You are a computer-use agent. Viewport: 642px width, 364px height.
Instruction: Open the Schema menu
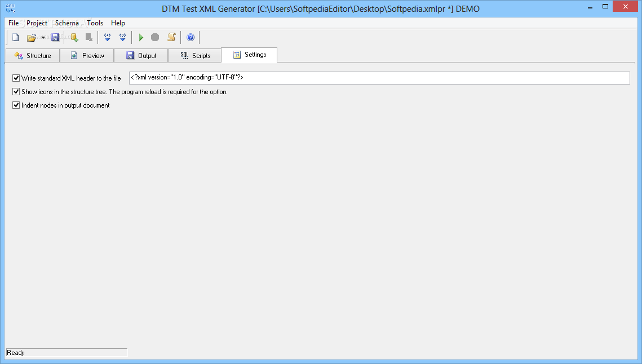[x=67, y=23]
